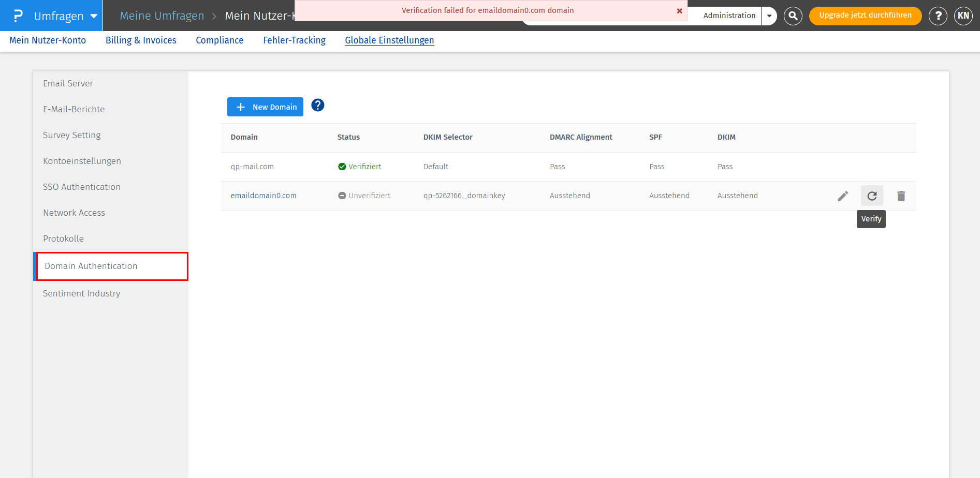The height and width of the screenshot is (478, 980).
Task: Click the Domain column header
Action: pos(244,137)
